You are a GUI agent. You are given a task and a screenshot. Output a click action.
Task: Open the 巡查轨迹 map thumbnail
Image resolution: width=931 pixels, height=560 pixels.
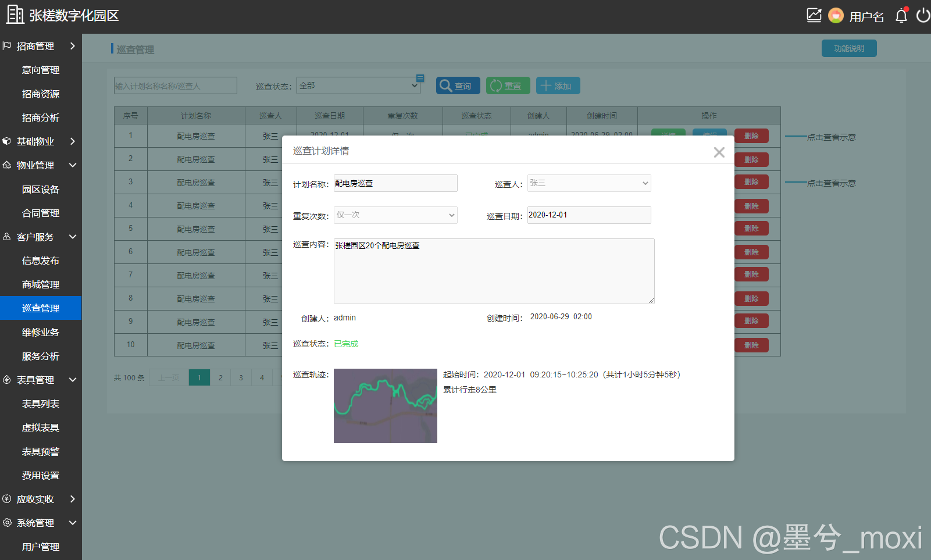pos(386,406)
